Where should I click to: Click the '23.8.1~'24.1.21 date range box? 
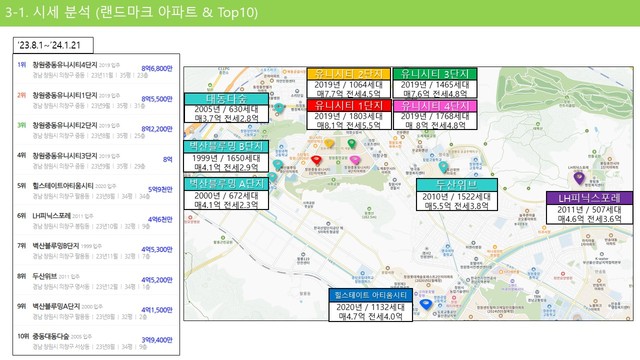click(x=53, y=45)
